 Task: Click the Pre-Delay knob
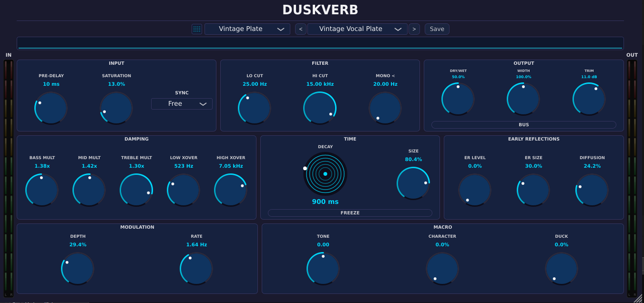click(x=51, y=108)
